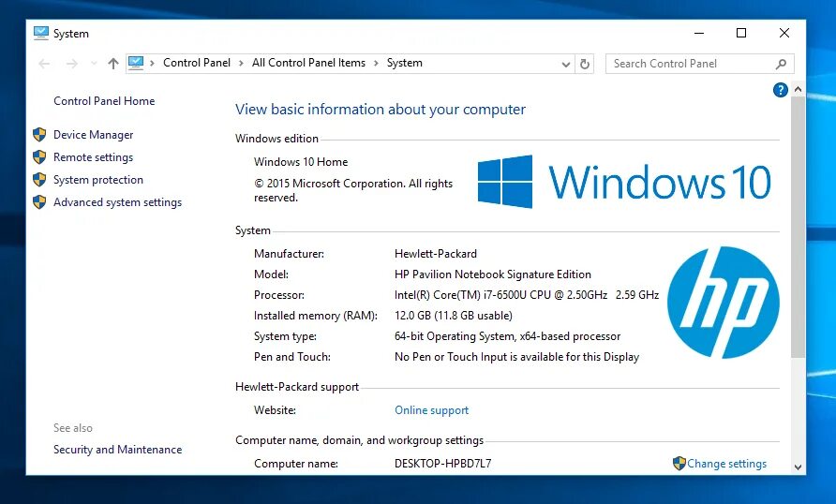This screenshot has height=504, width=836.
Task: Maximize the System window
Action: click(741, 33)
